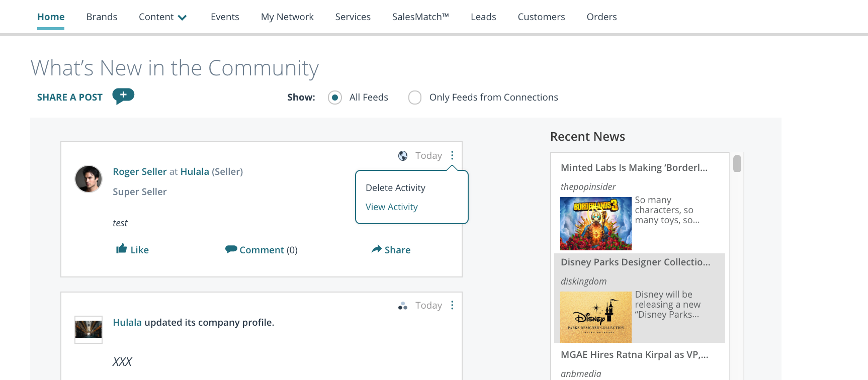Open Roger Seller's profile photo

tap(89, 179)
